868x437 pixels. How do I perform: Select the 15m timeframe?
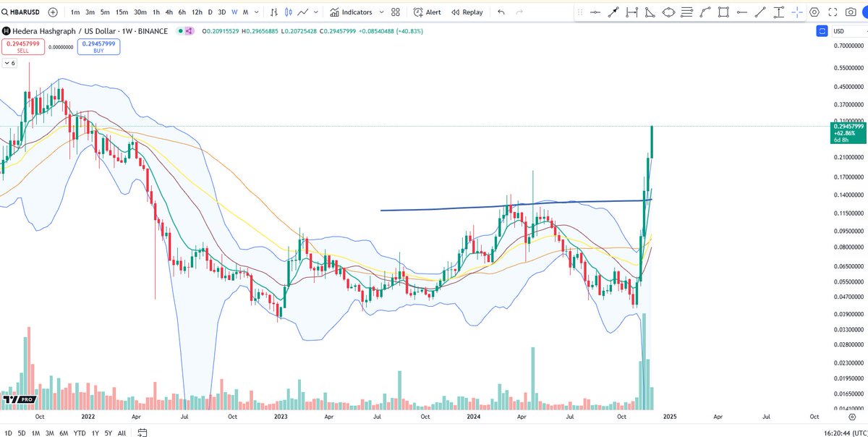122,12
